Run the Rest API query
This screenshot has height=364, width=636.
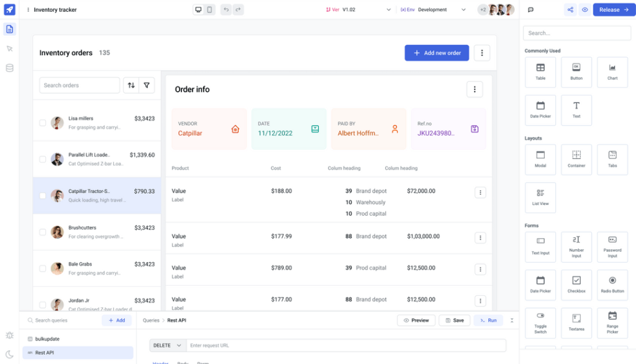coord(488,320)
